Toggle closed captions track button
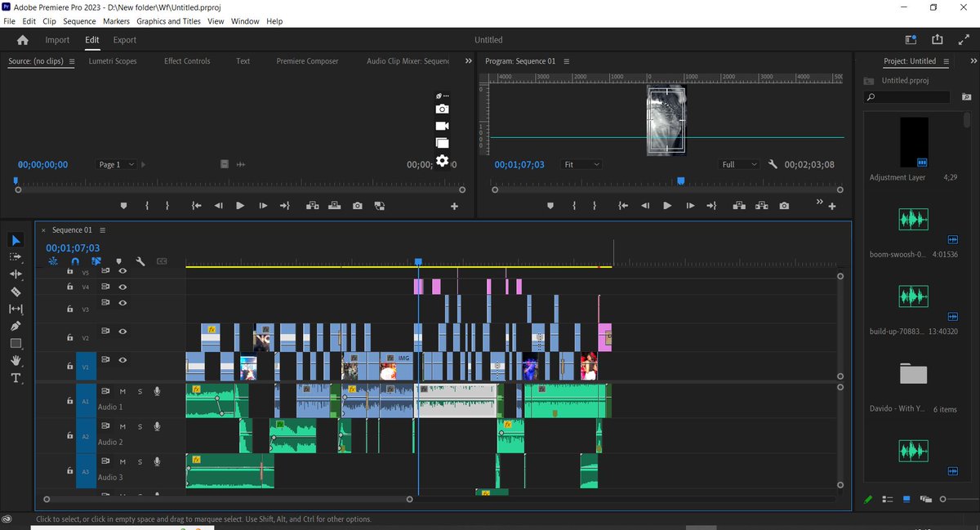Image resolution: width=980 pixels, height=530 pixels. [162, 261]
